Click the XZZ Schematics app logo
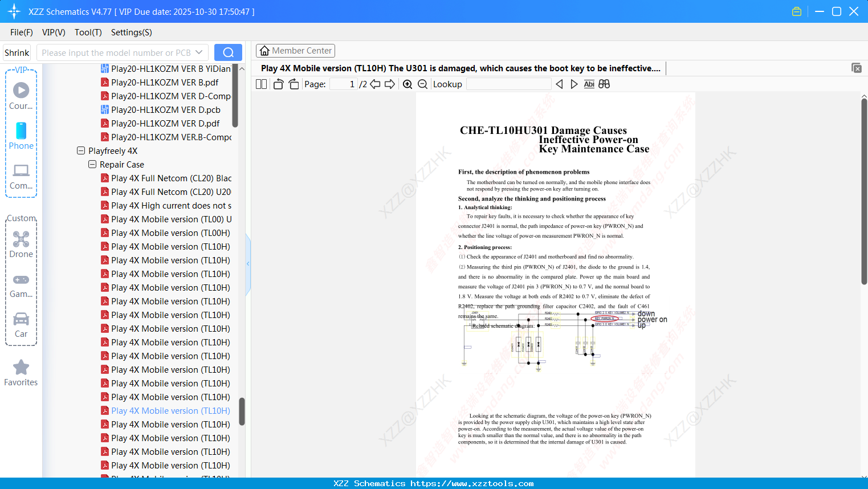This screenshot has width=868, height=489. click(x=14, y=11)
